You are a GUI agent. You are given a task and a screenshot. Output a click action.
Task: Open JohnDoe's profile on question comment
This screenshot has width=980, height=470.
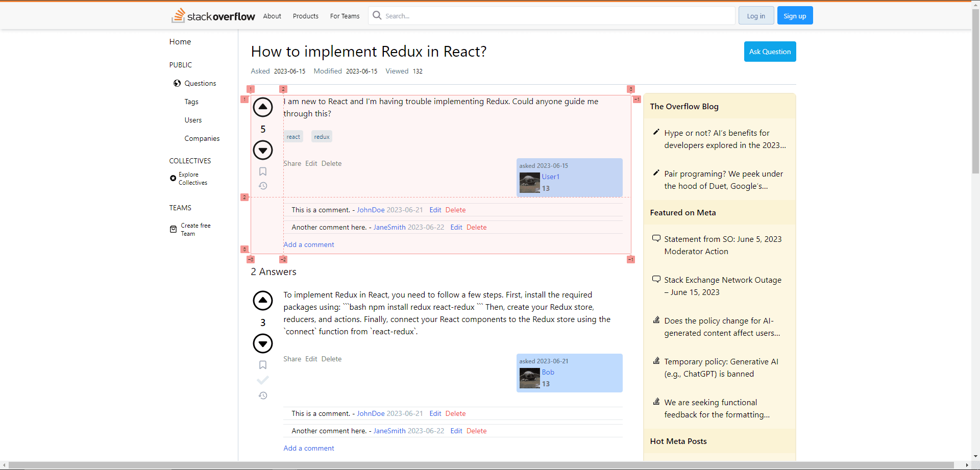(371, 210)
